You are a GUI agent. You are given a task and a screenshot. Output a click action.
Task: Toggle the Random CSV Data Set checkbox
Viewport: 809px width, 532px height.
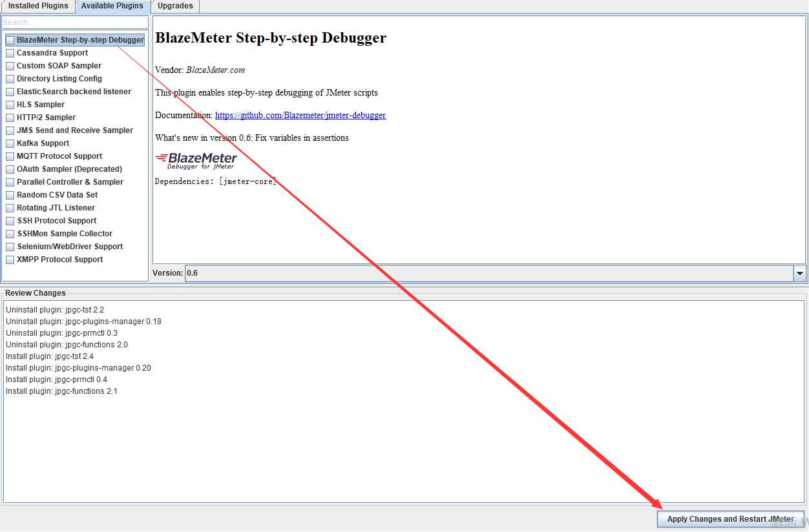(x=10, y=195)
